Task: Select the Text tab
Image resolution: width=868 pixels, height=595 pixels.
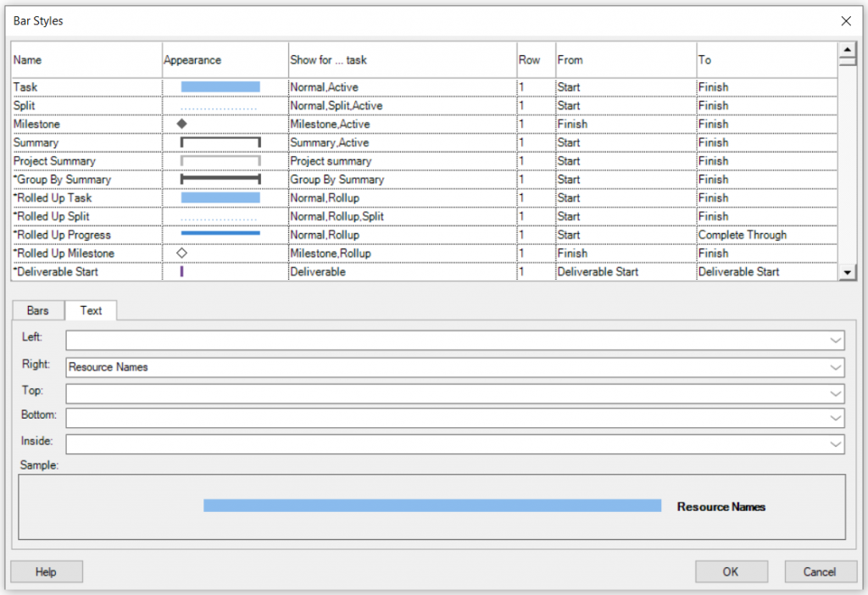Action: [x=91, y=310]
